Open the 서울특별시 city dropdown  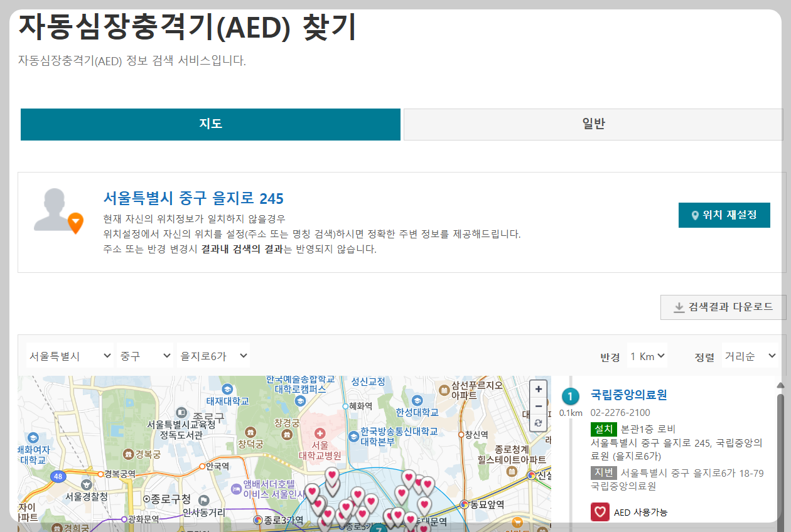(x=70, y=356)
